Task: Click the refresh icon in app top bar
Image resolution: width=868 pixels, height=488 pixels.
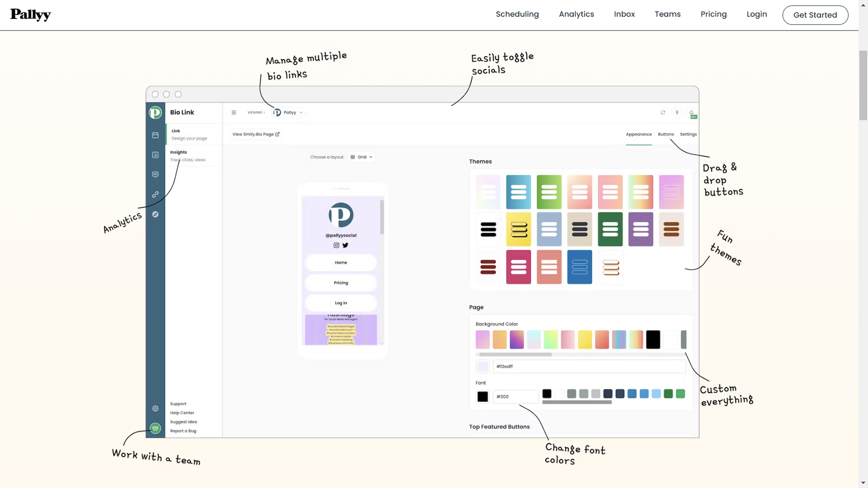Action: click(663, 112)
